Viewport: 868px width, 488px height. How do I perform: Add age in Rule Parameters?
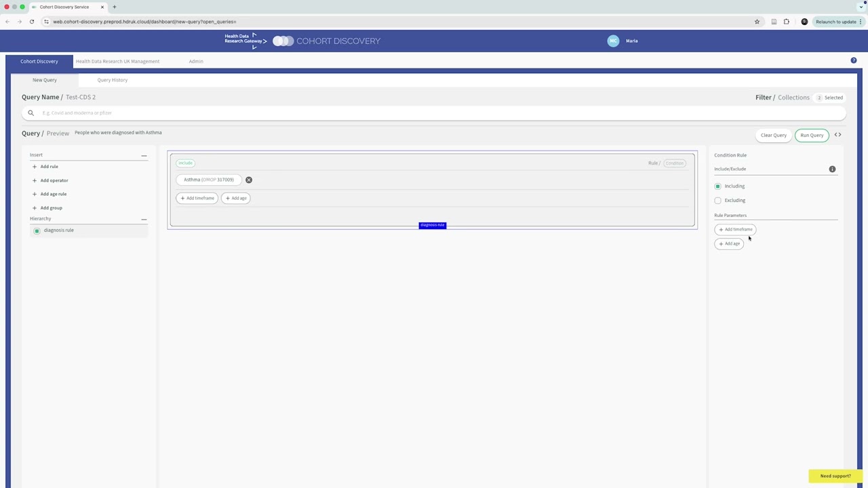coord(730,243)
